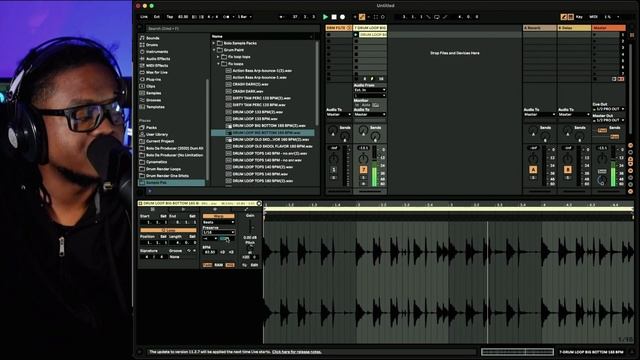Click the clip Gain slider
640x360 pixels.
point(250,226)
